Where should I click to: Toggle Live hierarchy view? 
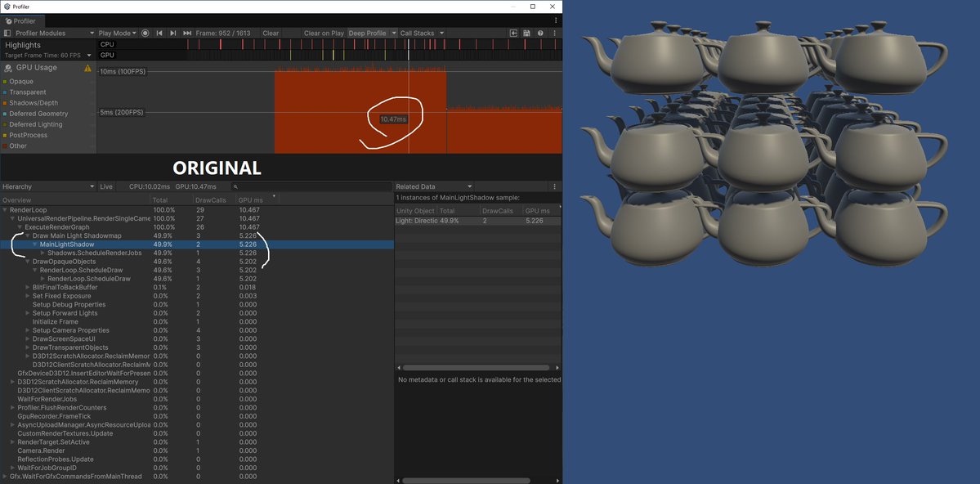click(106, 187)
